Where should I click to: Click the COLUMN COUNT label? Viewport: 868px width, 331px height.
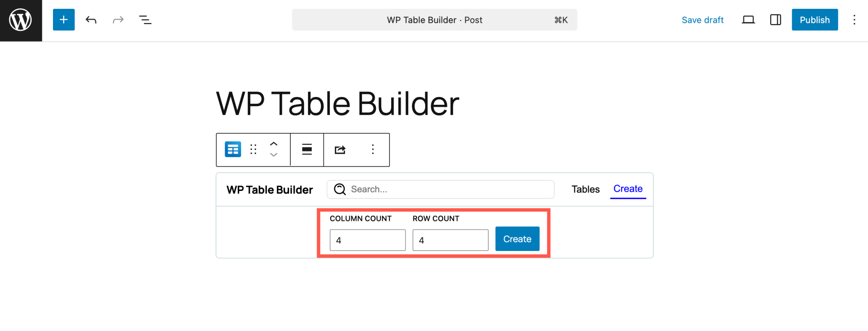[x=361, y=218]
